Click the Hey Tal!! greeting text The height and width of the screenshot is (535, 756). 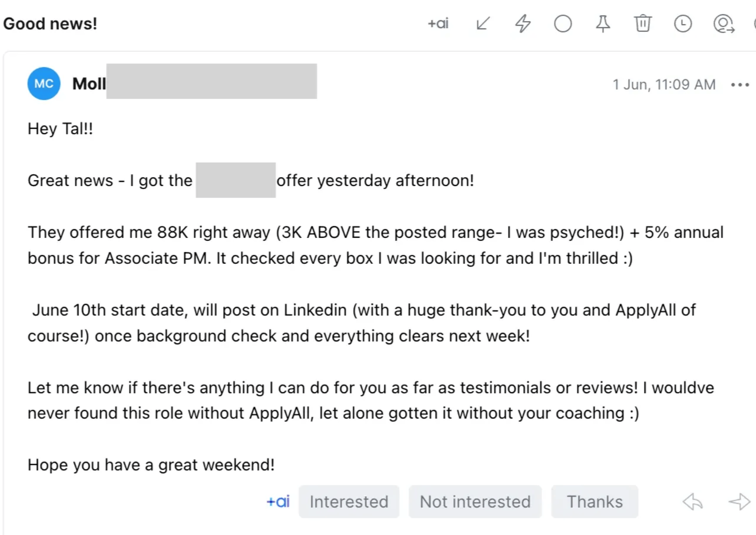click(60, 129)
